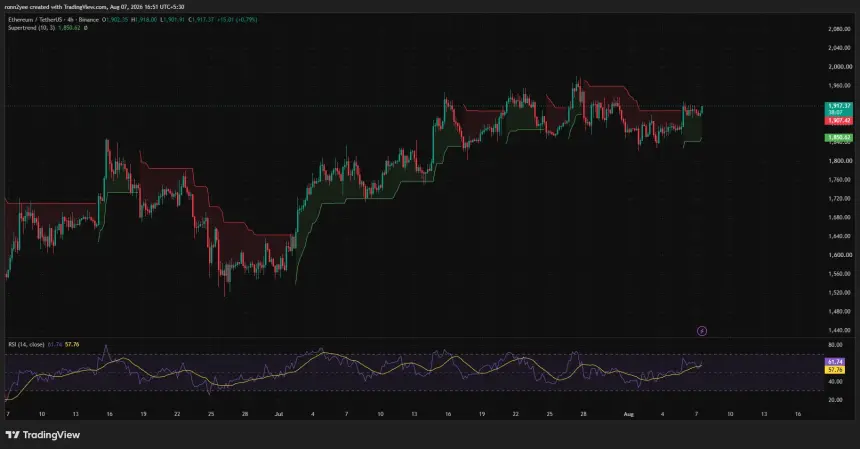This screenshot has height=449, width=860.
Task: Click the 1,600.00 price axis label
Action: (839, 255)
